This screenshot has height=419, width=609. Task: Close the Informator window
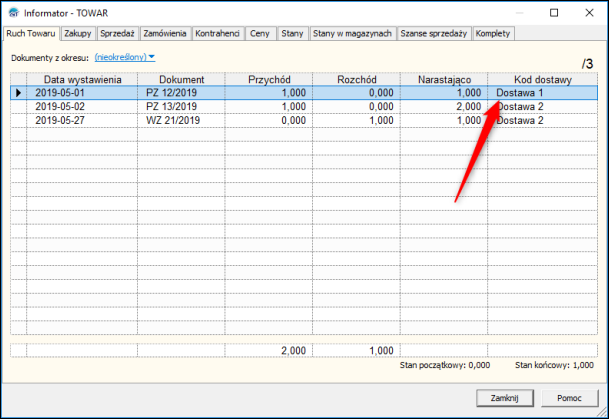coord(589,13)
